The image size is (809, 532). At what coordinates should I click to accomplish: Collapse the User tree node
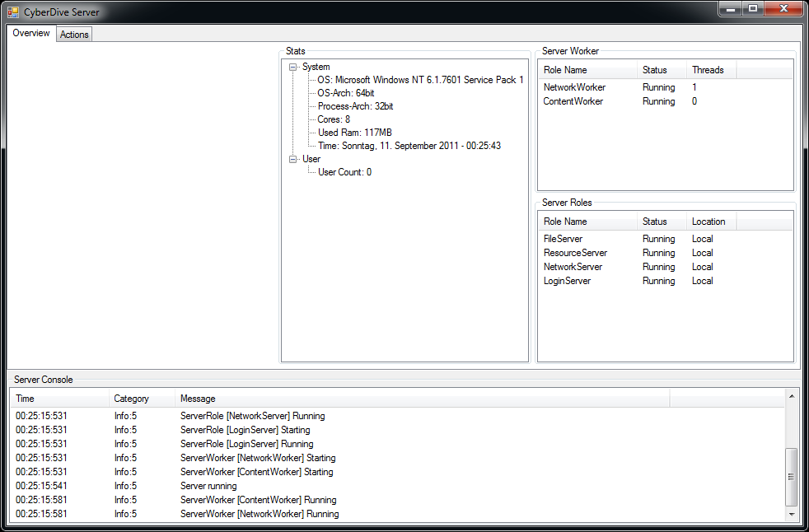(x=294, y=160)
